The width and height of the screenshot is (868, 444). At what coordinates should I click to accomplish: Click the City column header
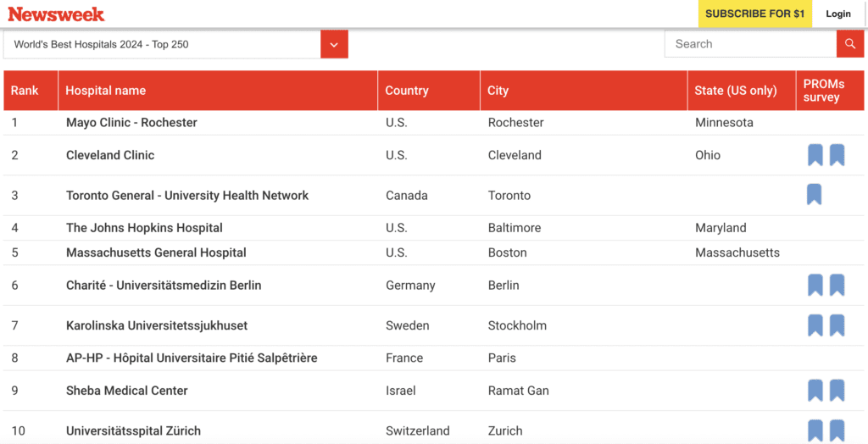click(584, 90)
